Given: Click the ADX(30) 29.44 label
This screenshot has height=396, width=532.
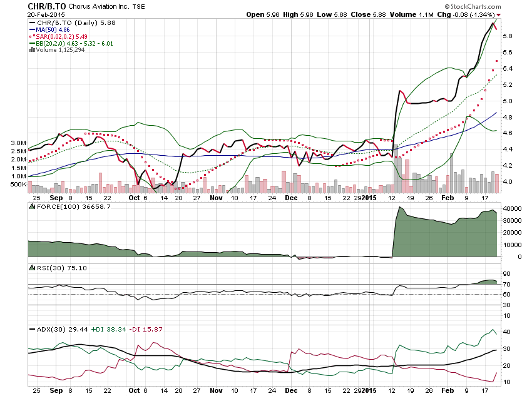Looking at the screenshot, I should click(62, 329).
